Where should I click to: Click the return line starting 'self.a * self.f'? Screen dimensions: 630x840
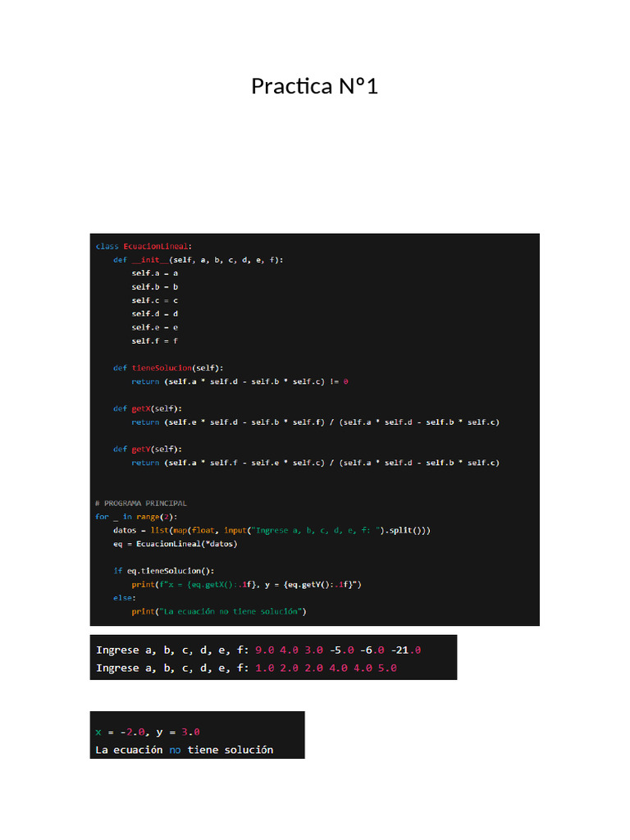coord(316,463)
